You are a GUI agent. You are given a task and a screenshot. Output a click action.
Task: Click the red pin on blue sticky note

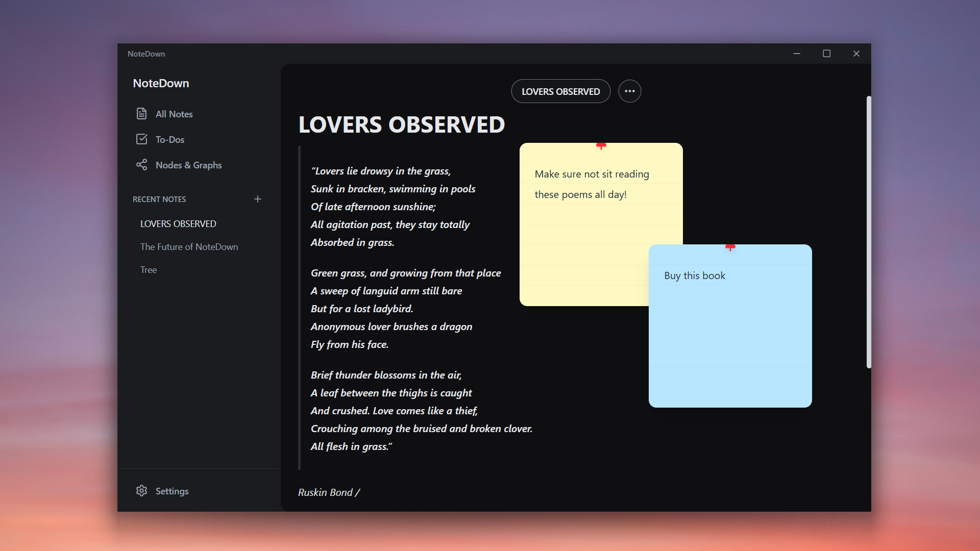coord(731,248)
